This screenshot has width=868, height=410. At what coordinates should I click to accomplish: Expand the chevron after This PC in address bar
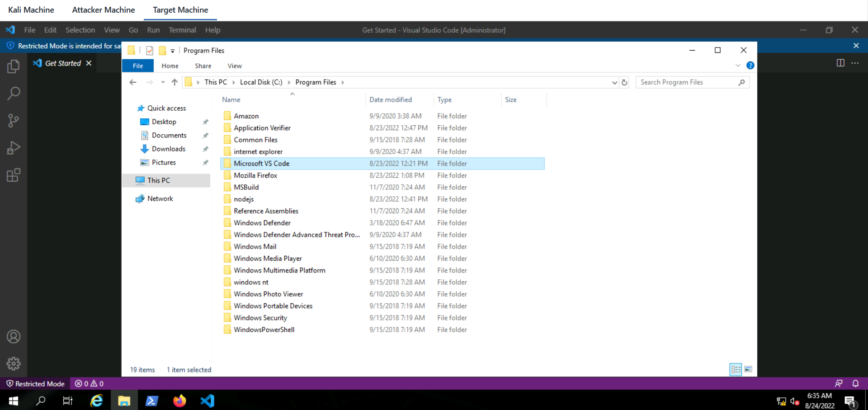tap(233, 82)
